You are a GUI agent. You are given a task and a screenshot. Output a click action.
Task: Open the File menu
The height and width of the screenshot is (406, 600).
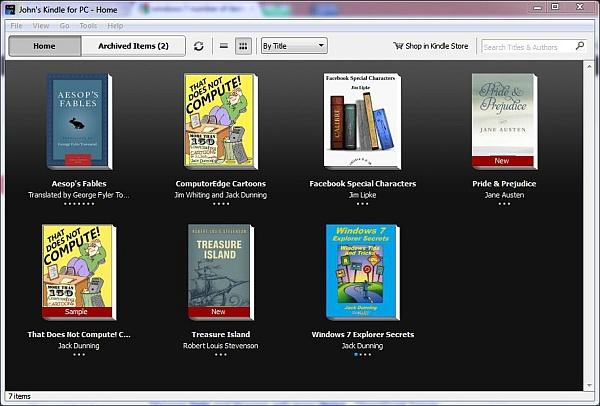pos(16,26)
